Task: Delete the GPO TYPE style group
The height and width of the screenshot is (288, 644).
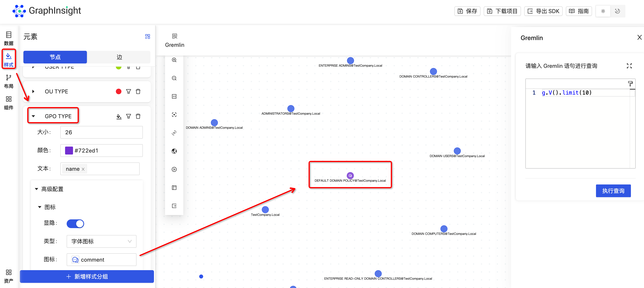Action: (138, 116)
